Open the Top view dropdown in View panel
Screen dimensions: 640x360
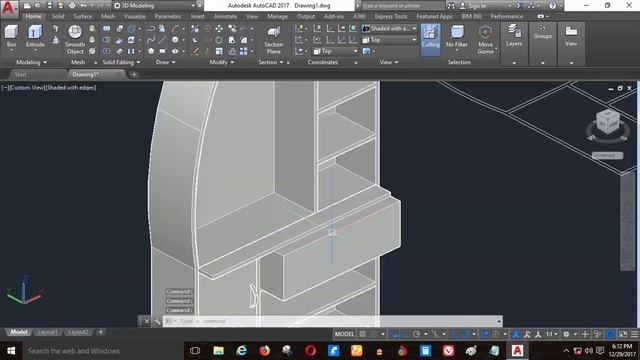click(x=390, y=40)
